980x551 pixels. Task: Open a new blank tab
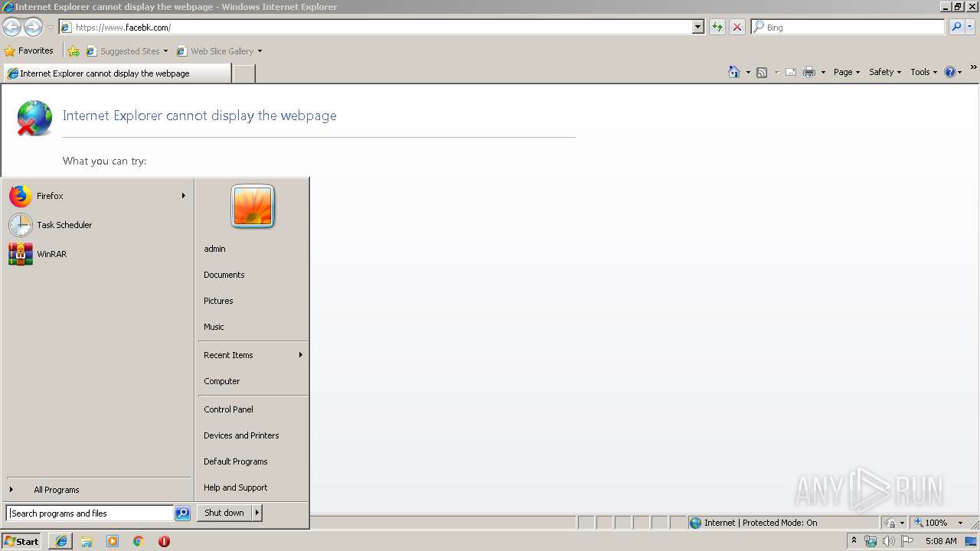pyautogui.click(x=243, y=73)
